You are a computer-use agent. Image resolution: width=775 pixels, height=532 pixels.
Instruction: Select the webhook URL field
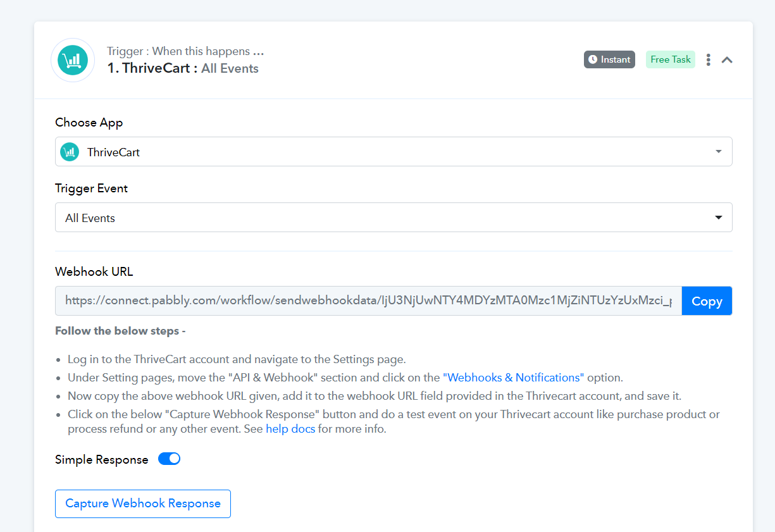(368, 301)
